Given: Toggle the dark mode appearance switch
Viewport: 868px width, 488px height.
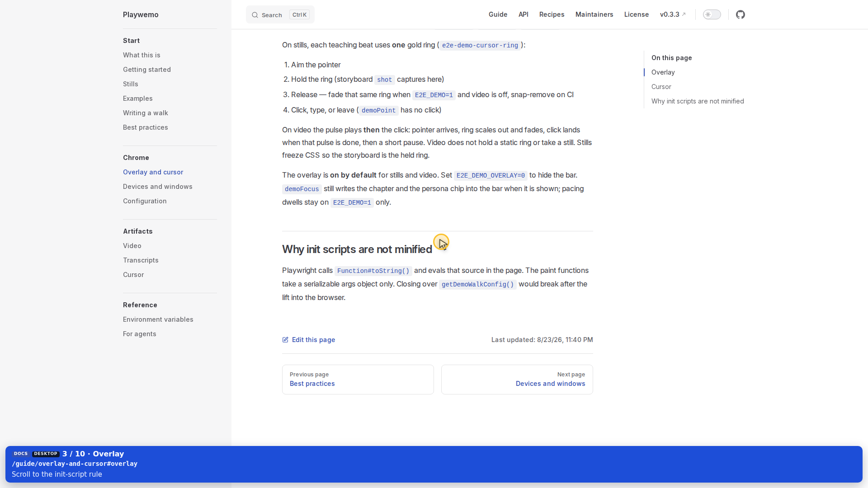Looking at the screenshot, I should tap(712, 14).
